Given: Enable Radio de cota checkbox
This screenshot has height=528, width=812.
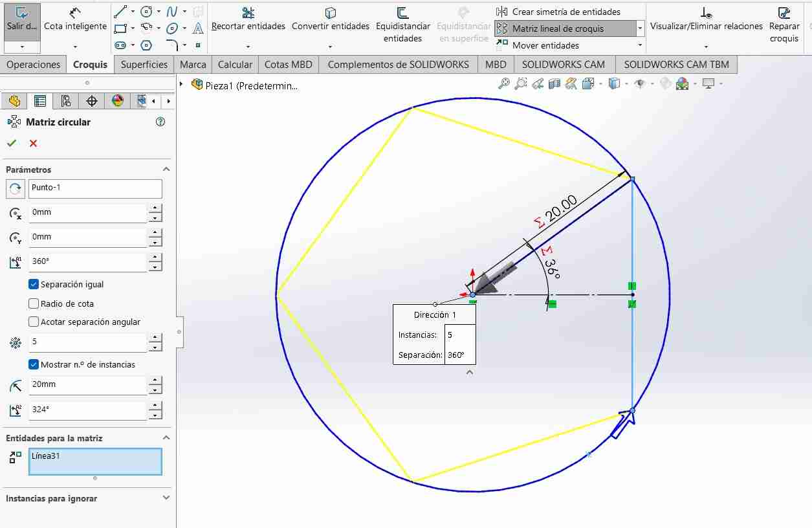Looking at the screenshot, I should pyautogui.click(x=34, y=303).
